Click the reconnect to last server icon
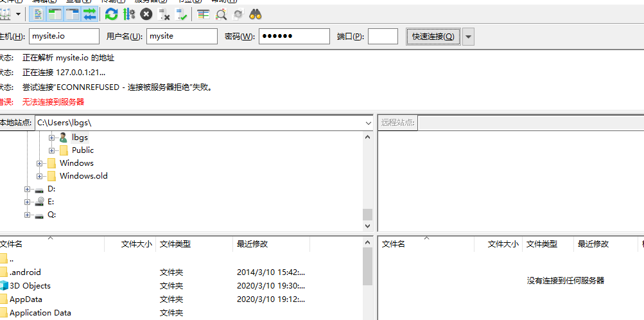This screenshot has height=320, width=644. click(181, 15)
